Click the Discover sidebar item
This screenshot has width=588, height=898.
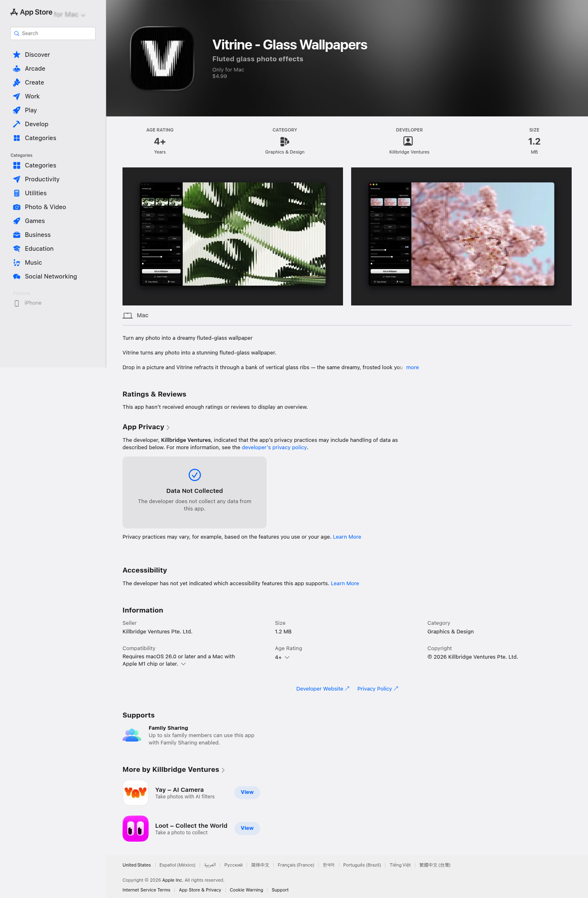[x=53, y=55]
